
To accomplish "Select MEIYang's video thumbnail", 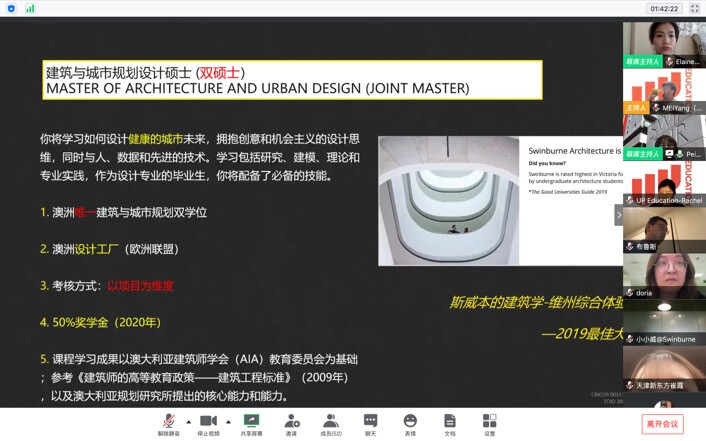I will pos(664,91).
